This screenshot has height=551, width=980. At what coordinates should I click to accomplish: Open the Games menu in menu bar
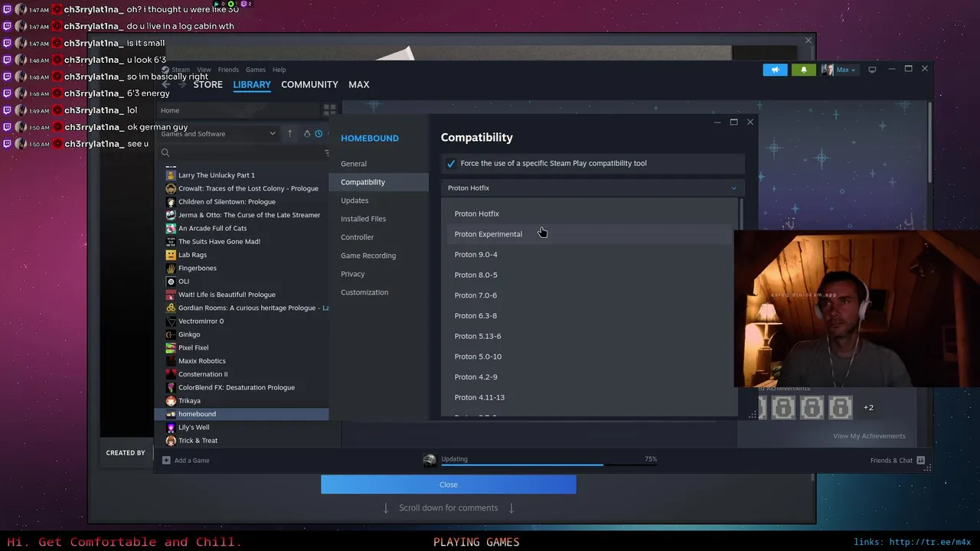[256, 70]
